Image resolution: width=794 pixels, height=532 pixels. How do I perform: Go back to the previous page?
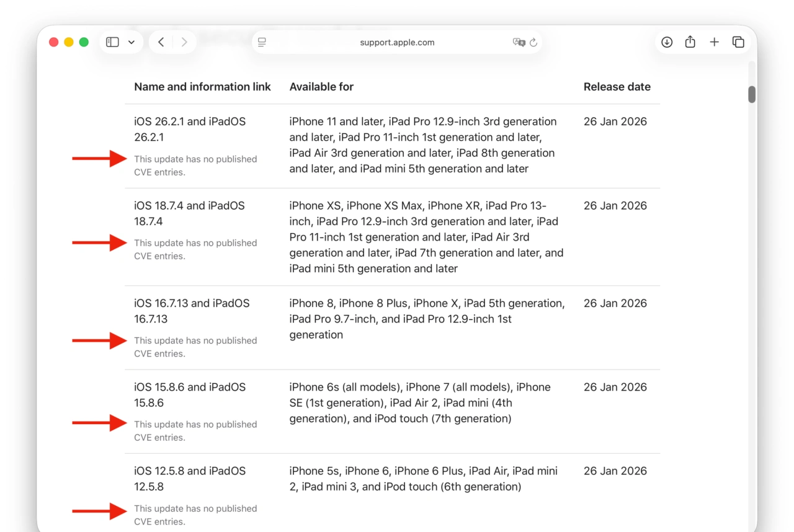coord(161,42)
